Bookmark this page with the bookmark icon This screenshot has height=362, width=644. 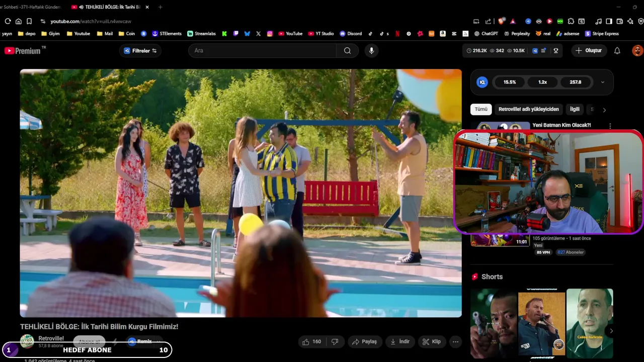tap(29, 21)
